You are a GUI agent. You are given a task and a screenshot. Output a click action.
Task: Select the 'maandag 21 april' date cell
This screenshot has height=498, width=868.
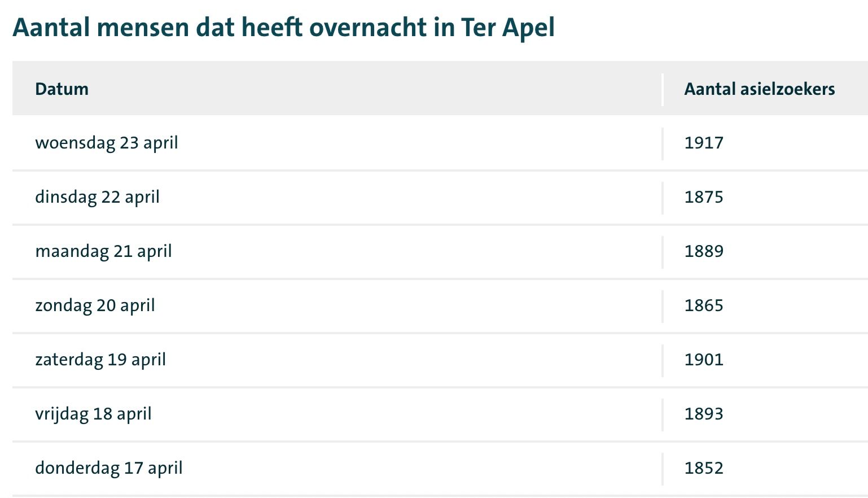click(x=103, y=251)
